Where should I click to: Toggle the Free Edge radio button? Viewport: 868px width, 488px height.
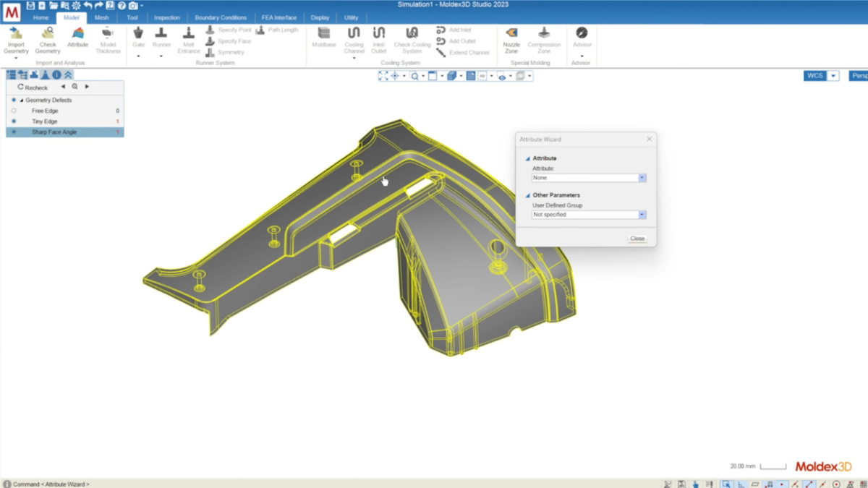pos(14,111)
